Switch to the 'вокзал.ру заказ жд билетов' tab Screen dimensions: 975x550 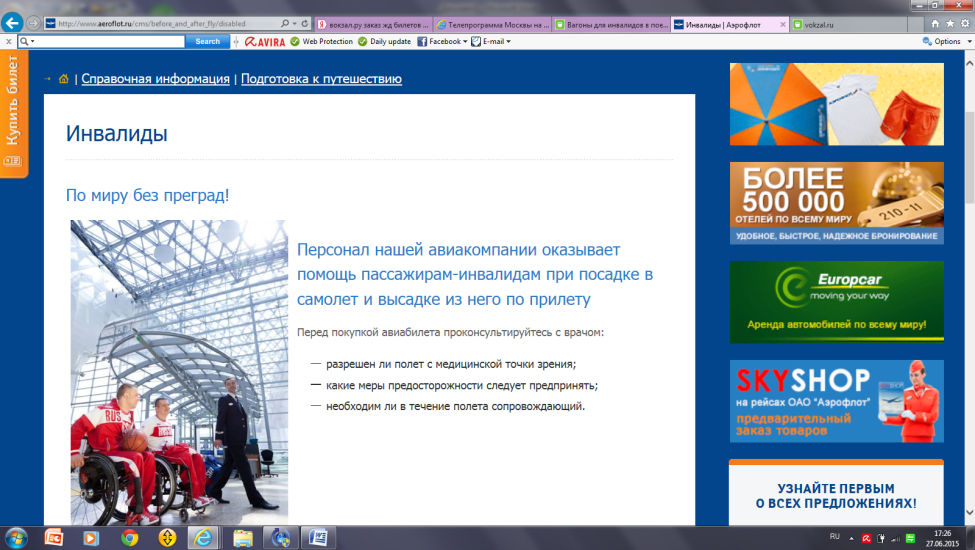(373, 25)
